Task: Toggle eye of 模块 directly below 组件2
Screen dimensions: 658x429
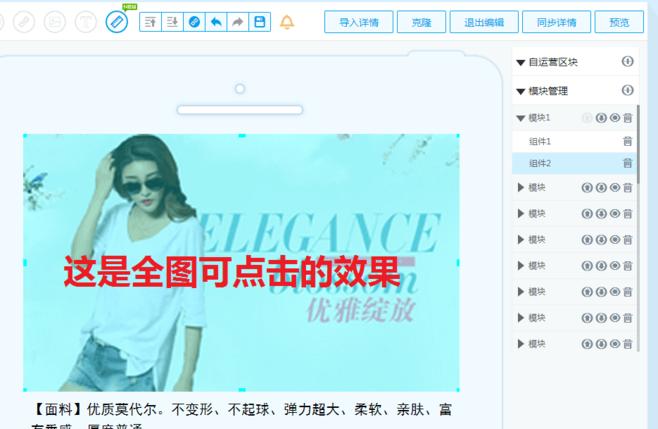Action: (x=615, y=188)
